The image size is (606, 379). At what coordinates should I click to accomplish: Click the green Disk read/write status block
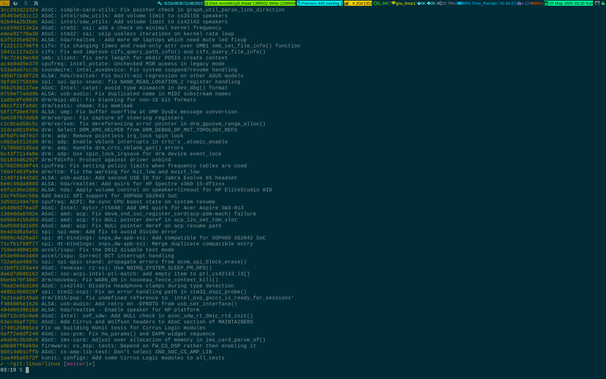(x=250, y=3)
